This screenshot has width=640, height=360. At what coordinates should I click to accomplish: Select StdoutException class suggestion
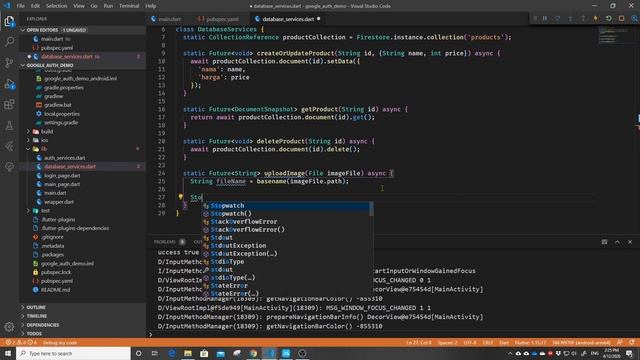[287, 246]
